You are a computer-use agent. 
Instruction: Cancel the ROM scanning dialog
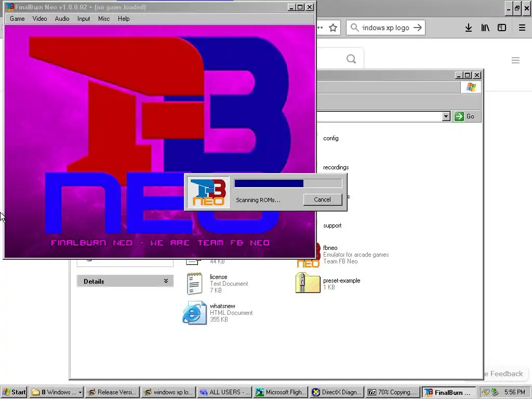coord(322,199)
